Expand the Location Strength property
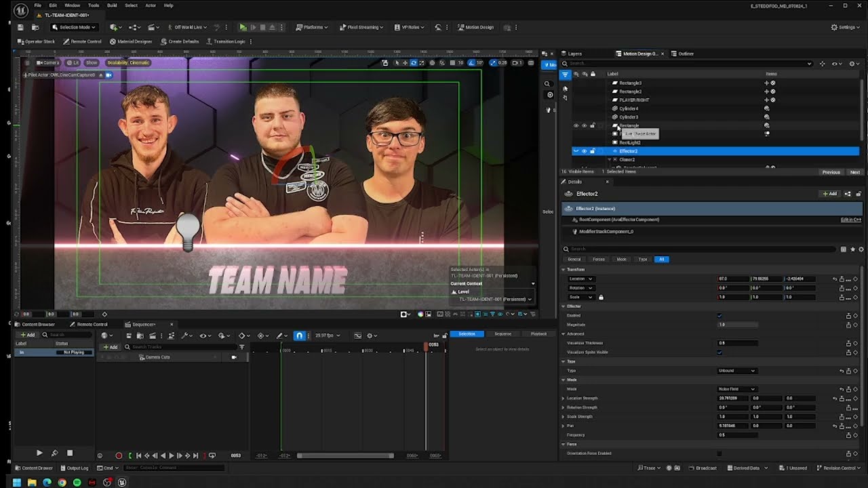 563,399
